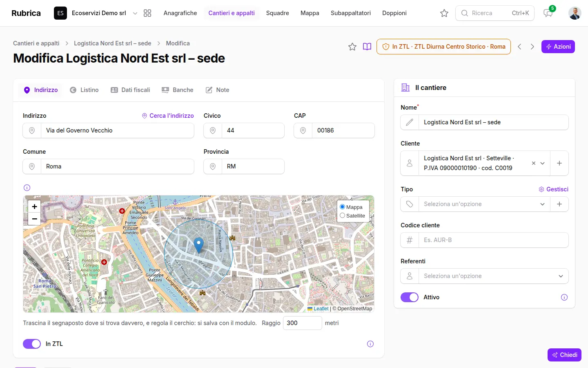
Task: Focus the Raggio metri input field
Action: (x=303, y=323)
